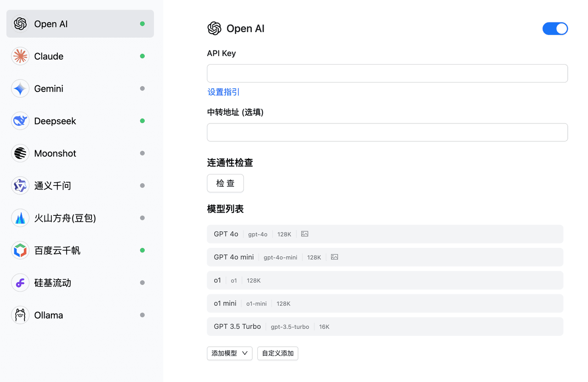Click the o1 mini model row
This screenshot has height=382, width=588.
click(385, 303)
